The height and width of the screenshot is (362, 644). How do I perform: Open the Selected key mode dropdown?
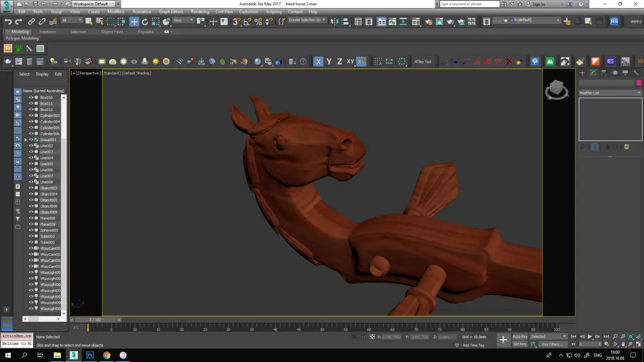click(548, 337)
